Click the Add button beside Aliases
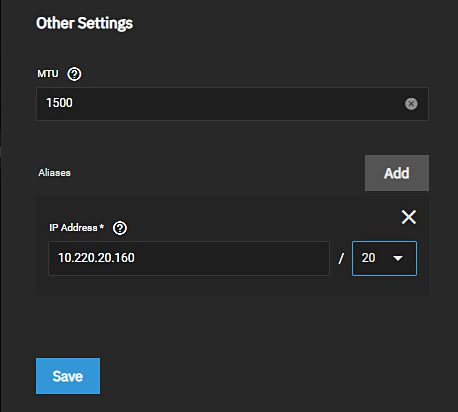Image resolution: width=458 pixels, height=412 pixels. point(397,173)
